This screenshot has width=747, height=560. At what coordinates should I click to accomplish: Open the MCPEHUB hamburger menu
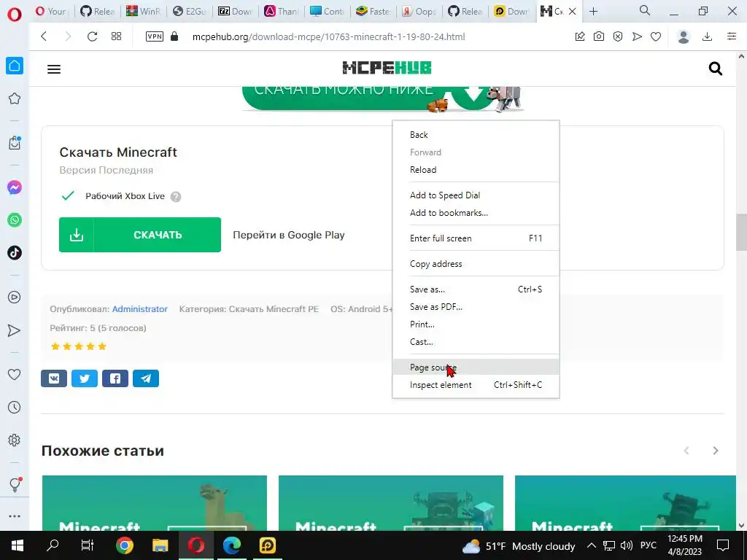point(54,69)
